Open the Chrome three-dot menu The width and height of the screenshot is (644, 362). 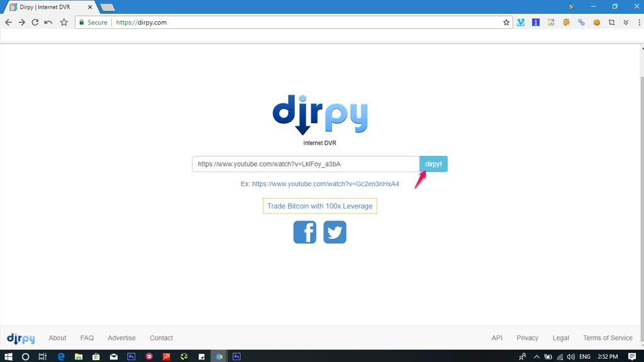pos(639,22)
